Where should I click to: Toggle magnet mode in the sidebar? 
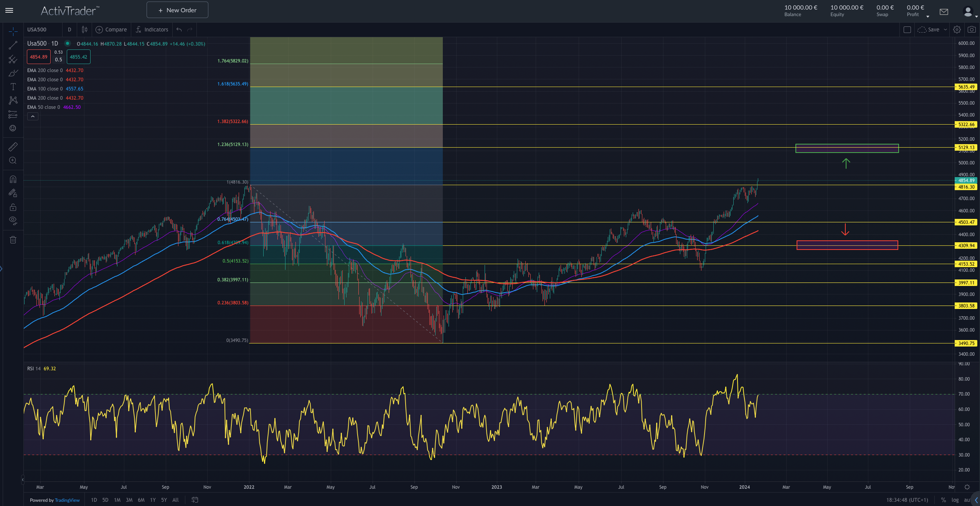click(13, 179)
